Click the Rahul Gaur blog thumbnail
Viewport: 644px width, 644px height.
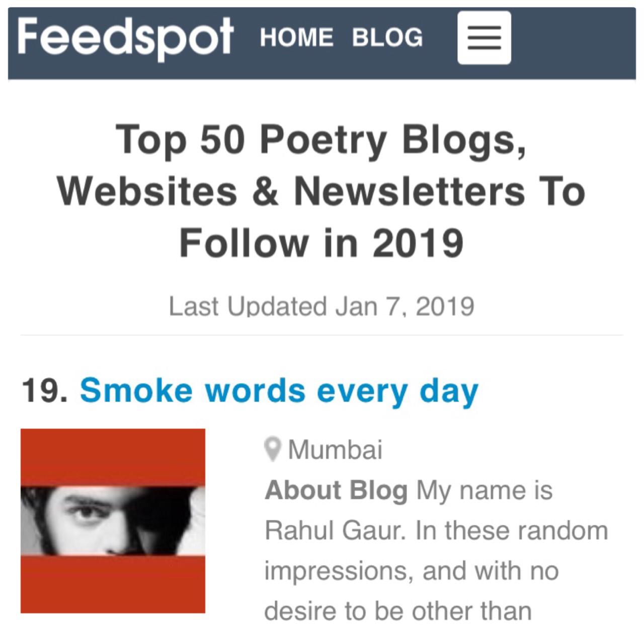[x=113, y=521]
